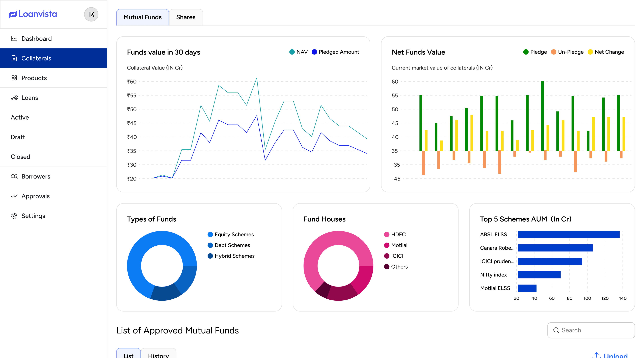
Task: Open the Loans section
Action: tap(53, 97)
